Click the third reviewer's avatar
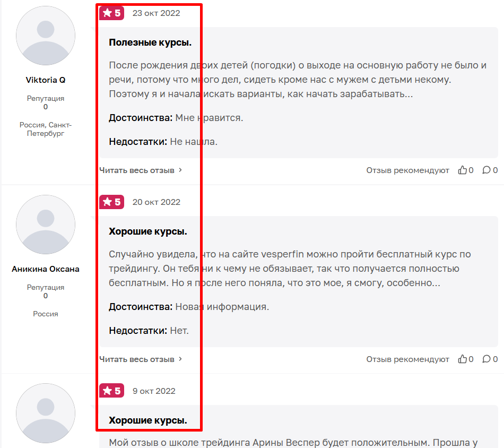This screenshot has height=448, width=504. pos(46,413)
